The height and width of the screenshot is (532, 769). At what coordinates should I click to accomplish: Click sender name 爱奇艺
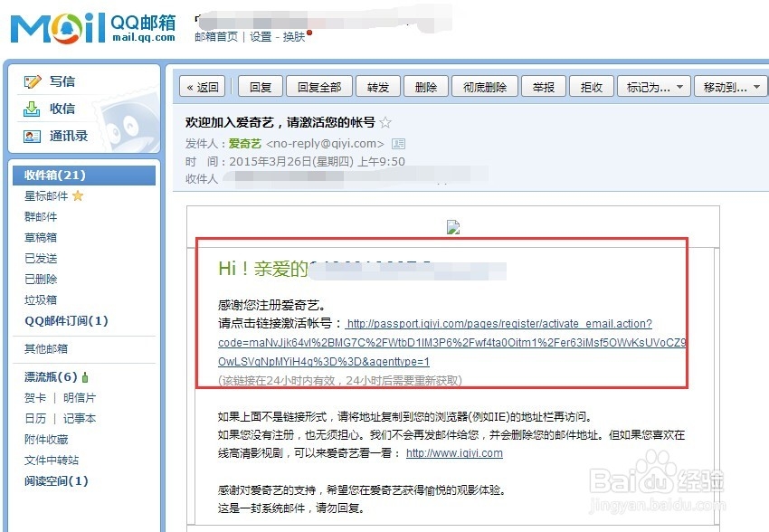245,144
